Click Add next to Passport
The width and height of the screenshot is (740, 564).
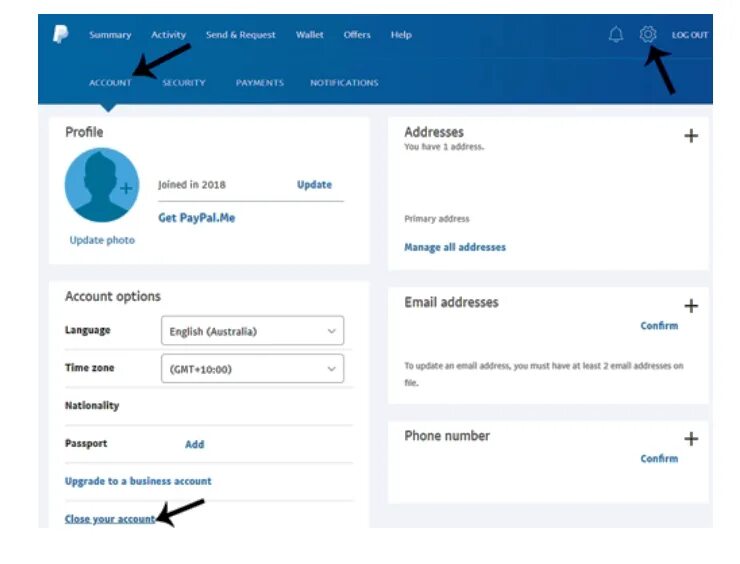[x=194, y=444]
